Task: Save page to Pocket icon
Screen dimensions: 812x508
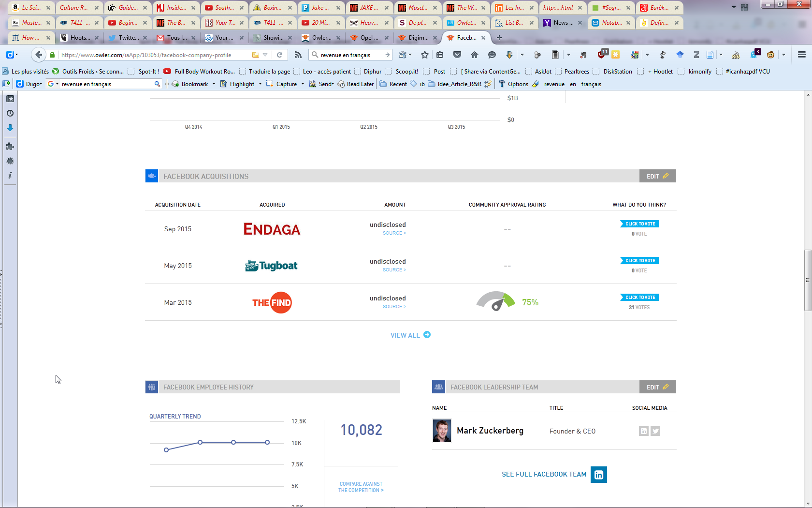Action: coord(457,55)
